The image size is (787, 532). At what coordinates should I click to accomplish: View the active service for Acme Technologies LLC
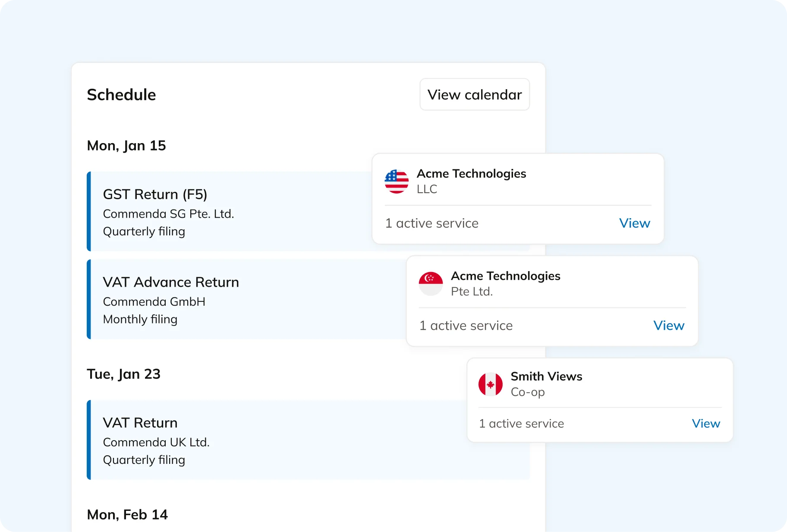(x=635, y=223)
